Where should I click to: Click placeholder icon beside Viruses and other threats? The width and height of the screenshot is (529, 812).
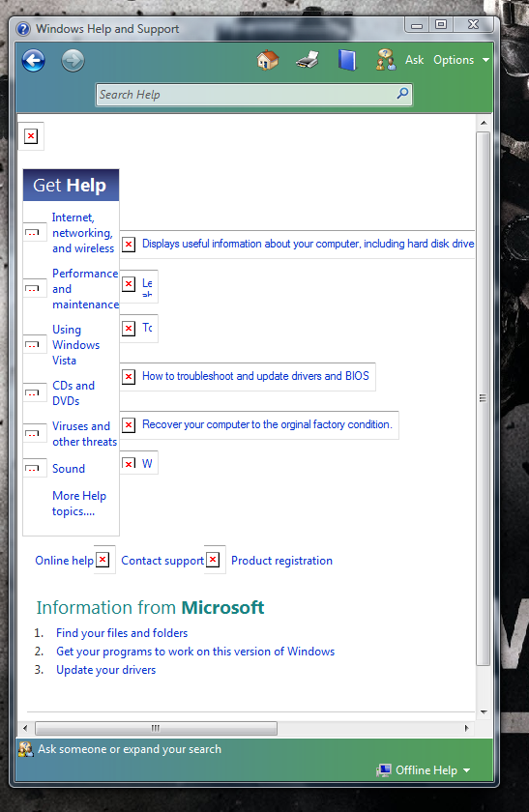coord(32,433)
